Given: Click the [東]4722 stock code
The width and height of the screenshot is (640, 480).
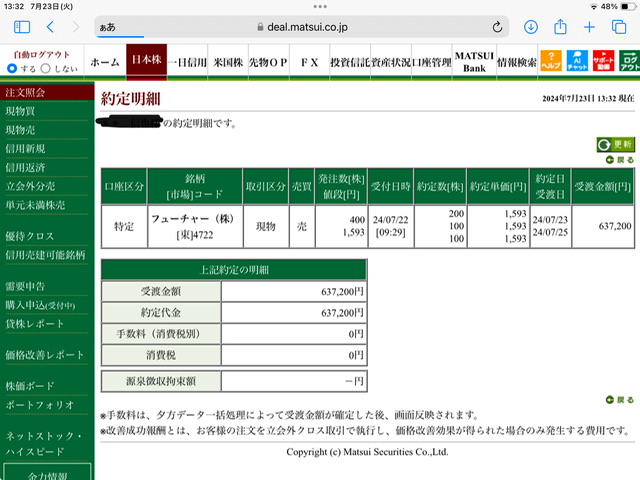Looking at the screenshot, I should (195, 235).
